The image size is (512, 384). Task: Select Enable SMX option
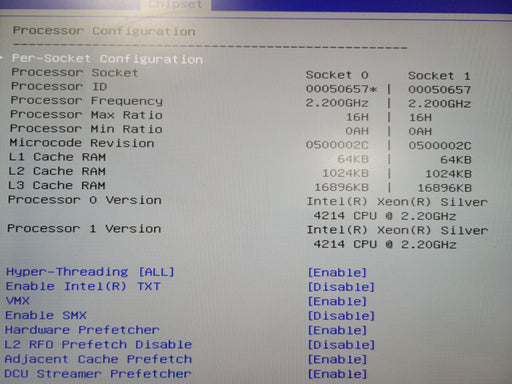(x=46, y=315)
